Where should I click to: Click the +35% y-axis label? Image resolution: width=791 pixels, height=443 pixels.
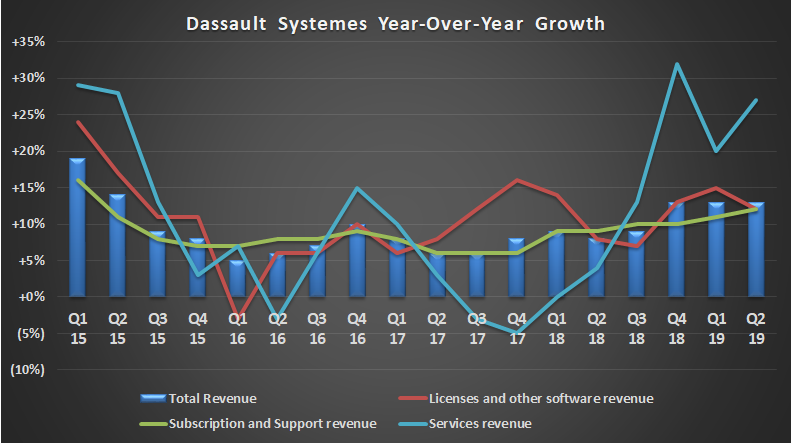(x=29, y=43)
